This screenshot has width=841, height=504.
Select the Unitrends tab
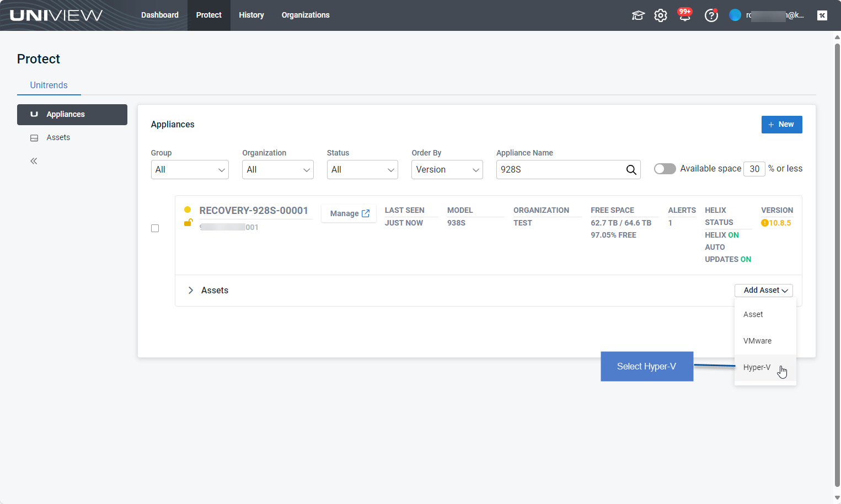point(49,85)
